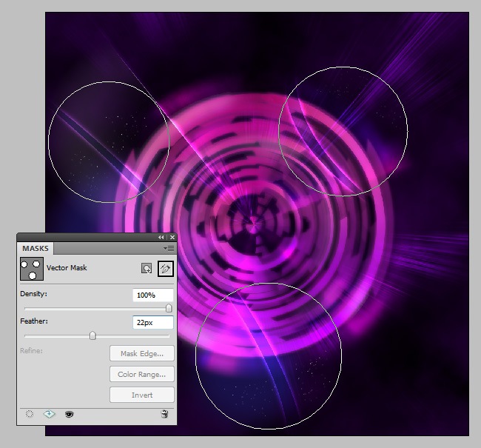Click the Feather slider handle
This screenshot has height=448, width=481.
pyautogui.click(x=92, y=335)
